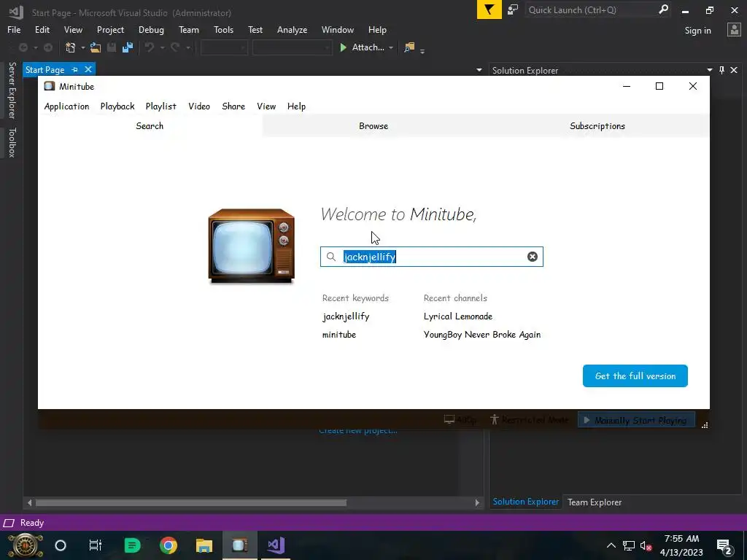Click the account picture icon by Sign in
747x560 pixels.
[734, 30]
